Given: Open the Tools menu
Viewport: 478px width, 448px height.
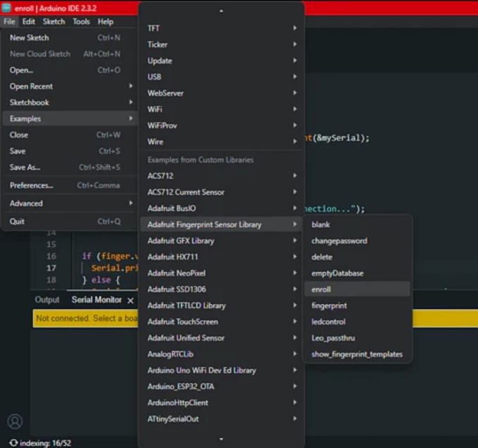Looking at the screenshot, I should coord(82,22).
